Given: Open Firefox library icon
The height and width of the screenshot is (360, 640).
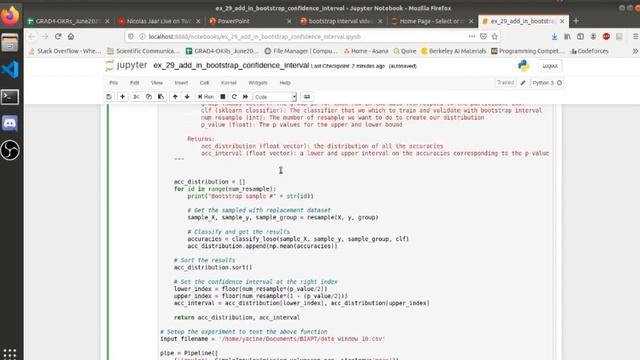Looking at the screenshot, I should (567, 36).
